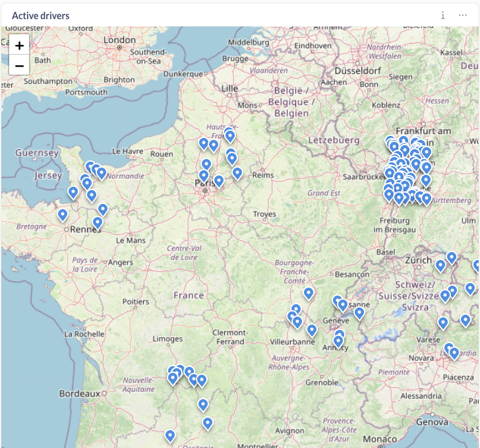Zoom out of the map

[20, 65]
